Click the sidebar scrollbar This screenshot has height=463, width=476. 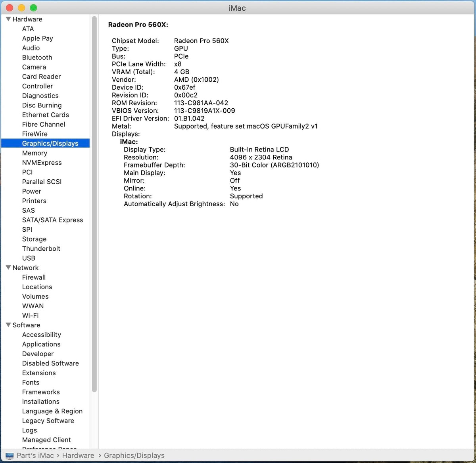(94, 198)
